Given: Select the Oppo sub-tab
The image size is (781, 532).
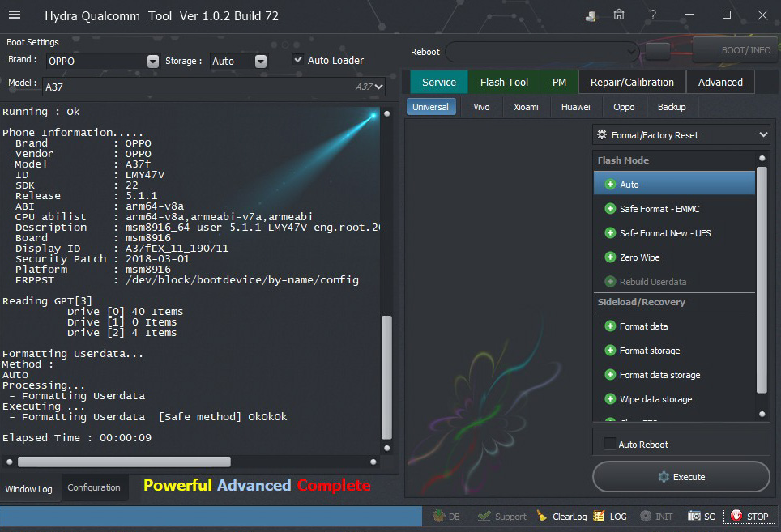Looking at the screenshot, I should click(624, 107).
